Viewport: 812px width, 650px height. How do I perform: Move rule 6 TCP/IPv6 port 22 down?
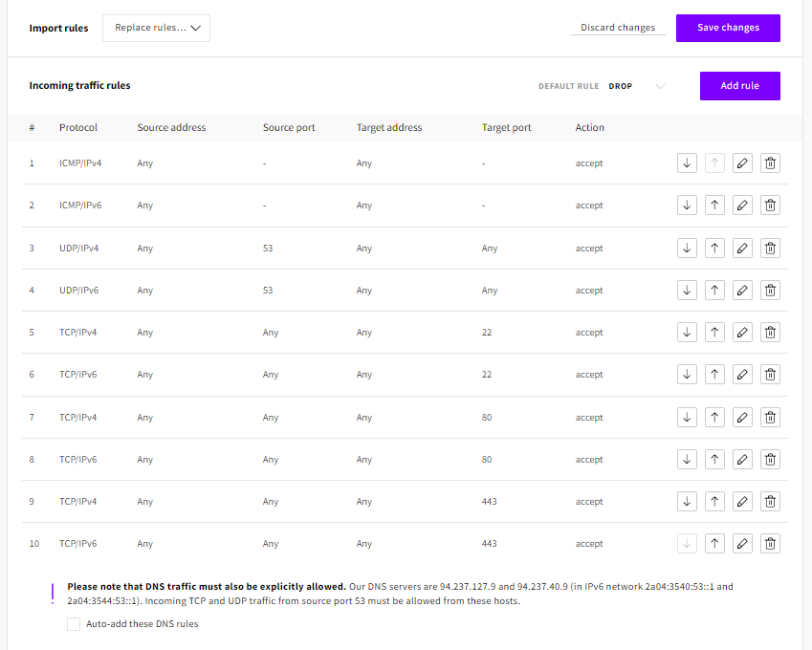click(x=687, y=374)
